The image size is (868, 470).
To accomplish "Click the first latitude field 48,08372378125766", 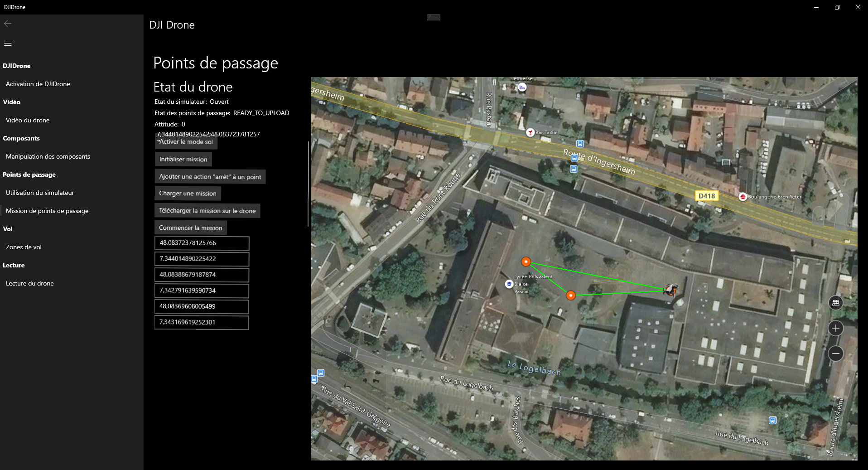I will 202,243.
